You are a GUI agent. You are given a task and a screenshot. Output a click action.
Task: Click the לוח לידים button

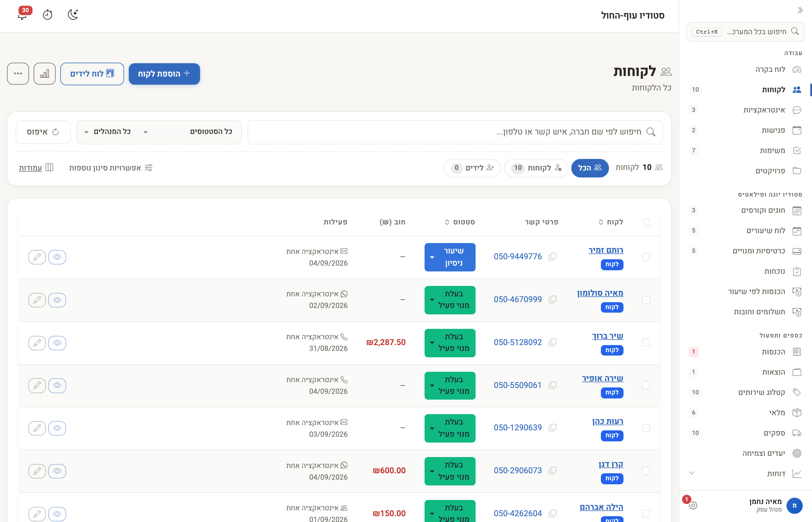tap(92, 74)
